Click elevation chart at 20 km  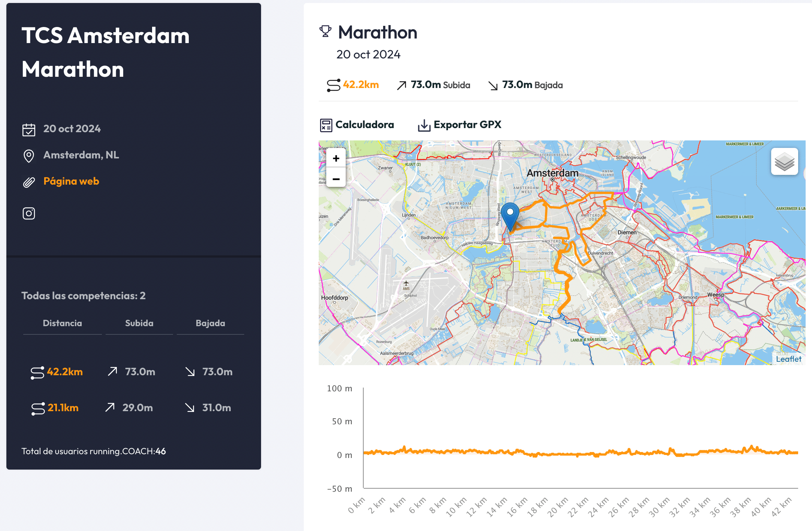pyautogui.click(x=566, y=453)
